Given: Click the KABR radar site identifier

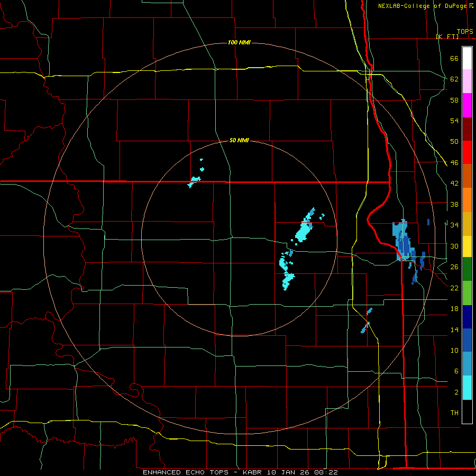Looking at the screenshot, I should [253, 472].
